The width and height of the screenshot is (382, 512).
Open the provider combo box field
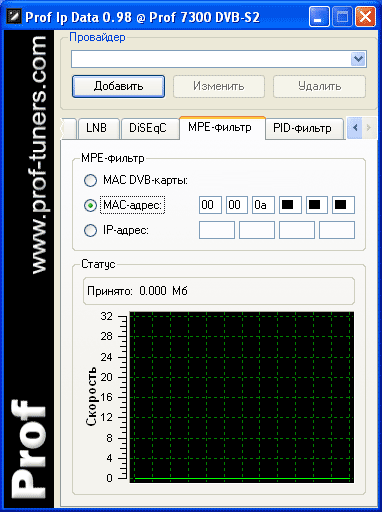click(x=219, y=59)
